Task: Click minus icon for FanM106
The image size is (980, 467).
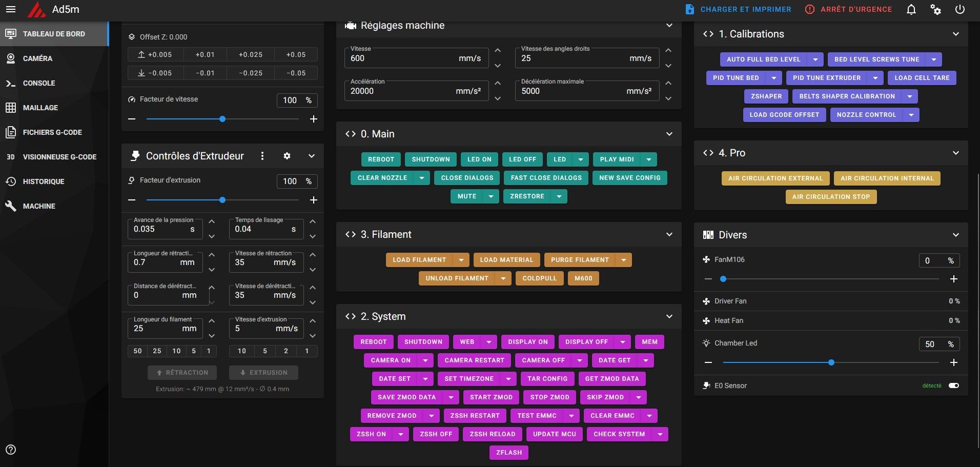Action: tap(708, 279)
